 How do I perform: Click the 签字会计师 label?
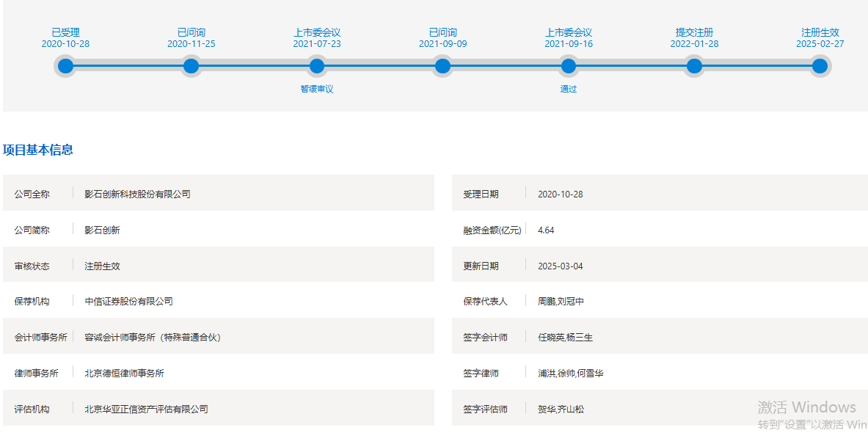[x=485, y=338]
